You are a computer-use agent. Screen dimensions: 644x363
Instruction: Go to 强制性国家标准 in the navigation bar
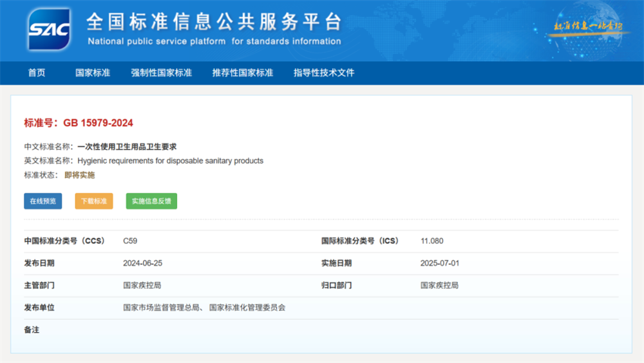click(161, 73)
